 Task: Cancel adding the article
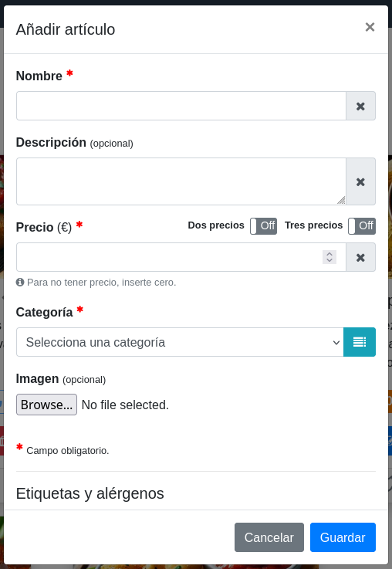coord(269,537)
